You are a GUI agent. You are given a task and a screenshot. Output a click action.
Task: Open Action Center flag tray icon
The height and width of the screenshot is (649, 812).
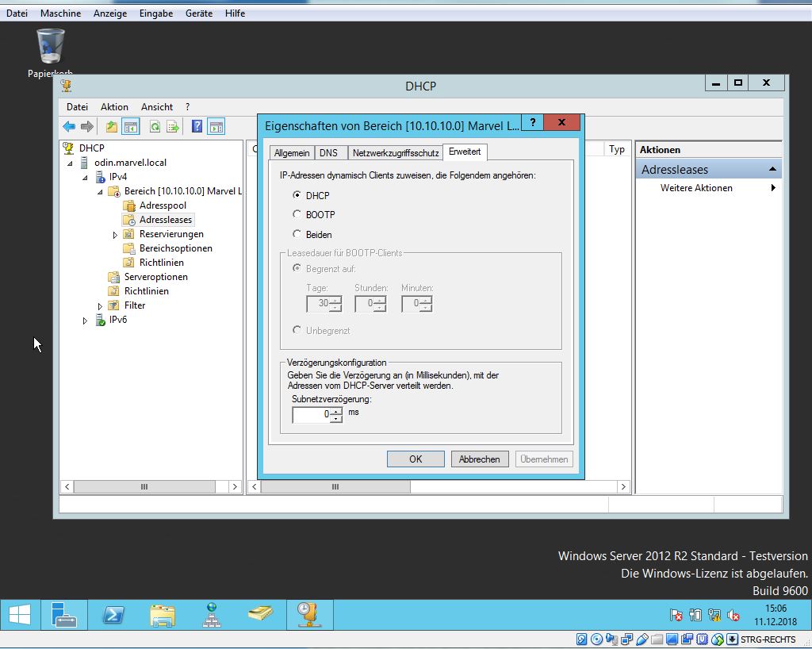pyautogui.click(x=676, y=616)
